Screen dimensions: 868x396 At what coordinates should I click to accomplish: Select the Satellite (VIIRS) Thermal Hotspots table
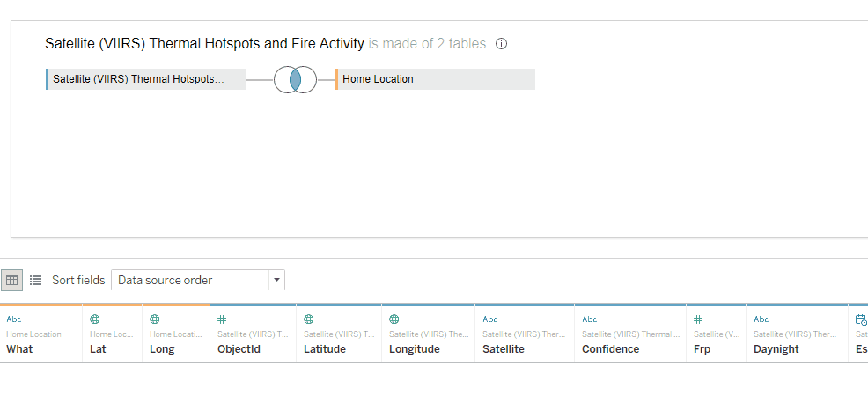point(145,79)
